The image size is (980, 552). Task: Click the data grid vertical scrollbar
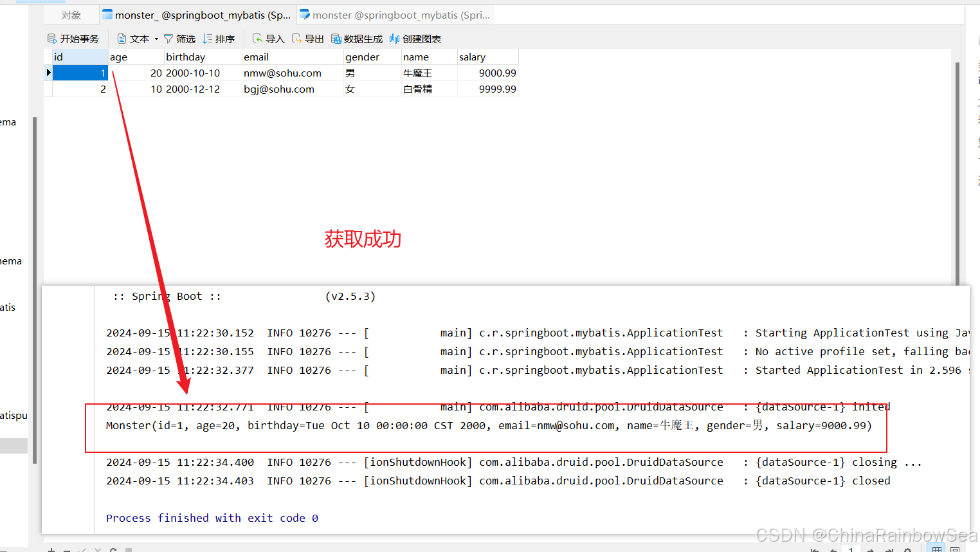click(957, 174)
